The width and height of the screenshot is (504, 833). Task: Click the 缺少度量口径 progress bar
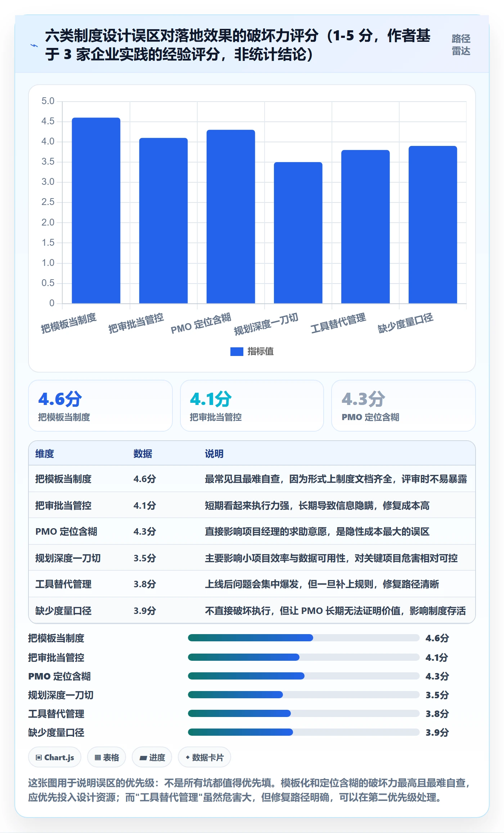[x=303, y=732]
